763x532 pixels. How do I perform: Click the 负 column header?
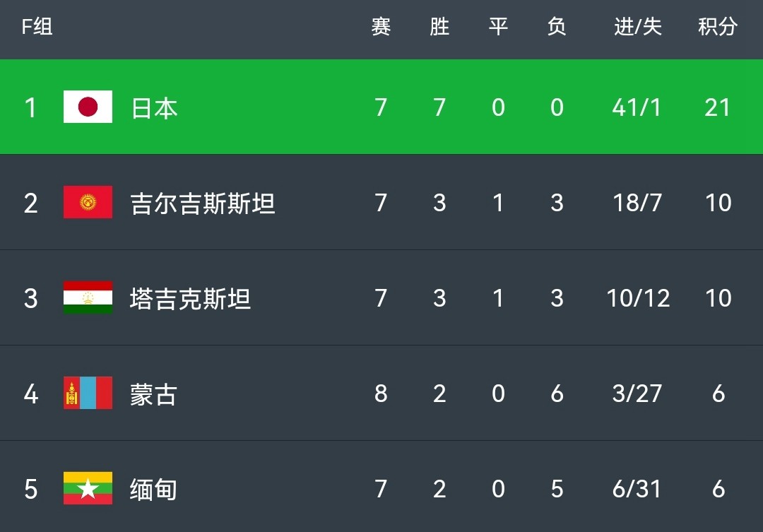coord(557,26)
